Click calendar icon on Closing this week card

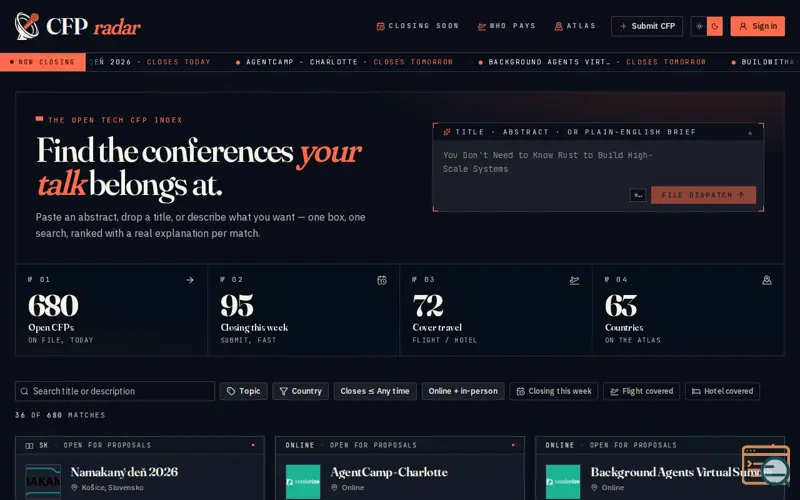382,280
